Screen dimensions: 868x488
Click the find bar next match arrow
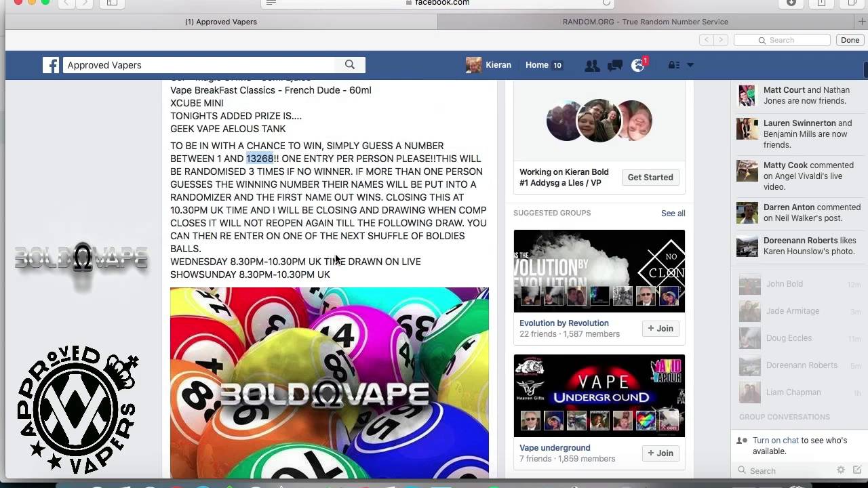(722, 40)
